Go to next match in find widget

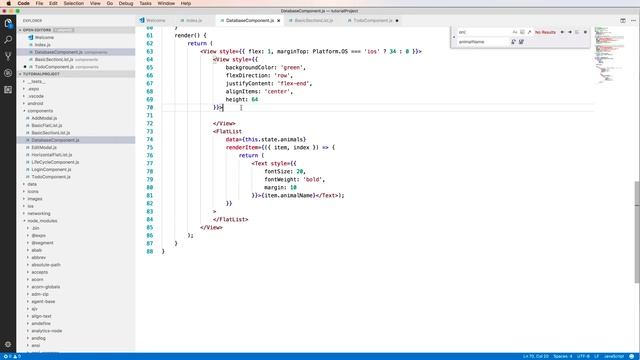570,32
